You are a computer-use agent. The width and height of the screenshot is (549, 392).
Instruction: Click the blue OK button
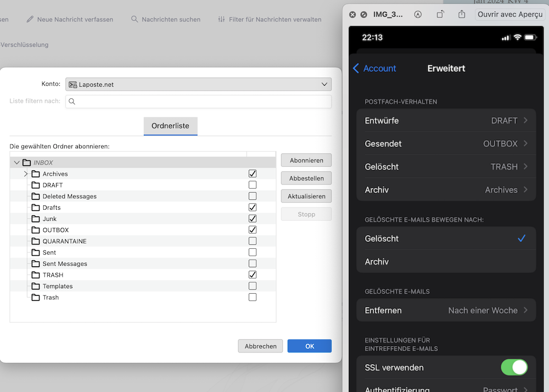tap(309, 346)
